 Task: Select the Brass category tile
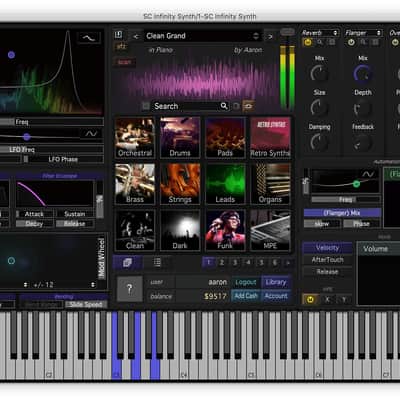click(x=135, y=184)
